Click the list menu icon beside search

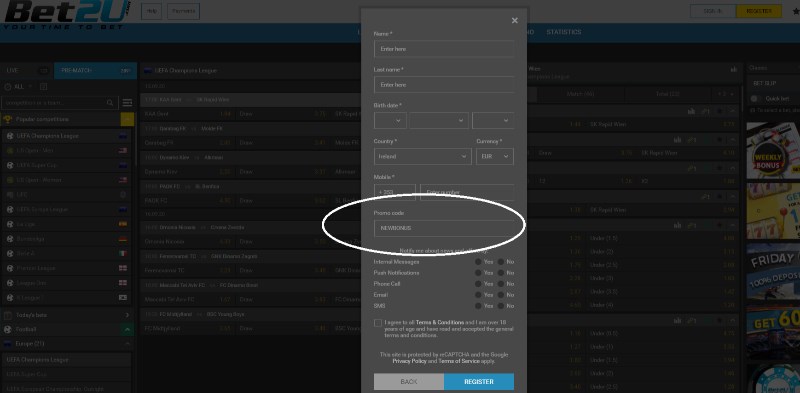click(127, 103)
